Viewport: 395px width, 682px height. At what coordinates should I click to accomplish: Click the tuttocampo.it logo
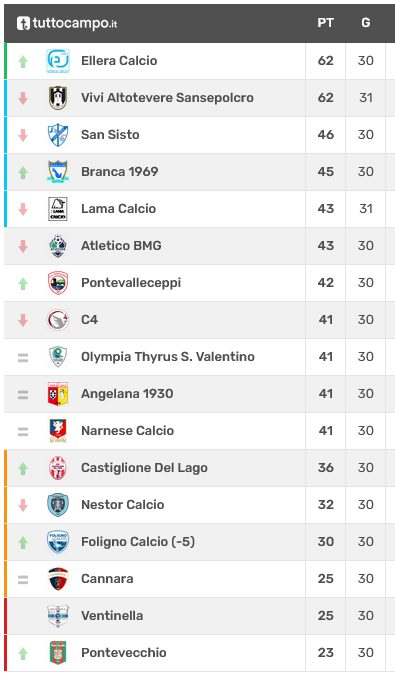click(x=67, y=23)
